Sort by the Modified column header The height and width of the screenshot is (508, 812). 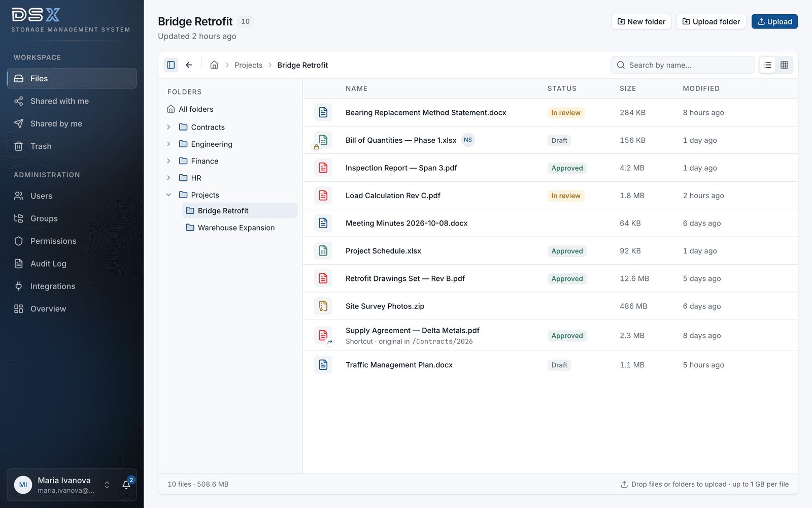(x=701, y=88)
